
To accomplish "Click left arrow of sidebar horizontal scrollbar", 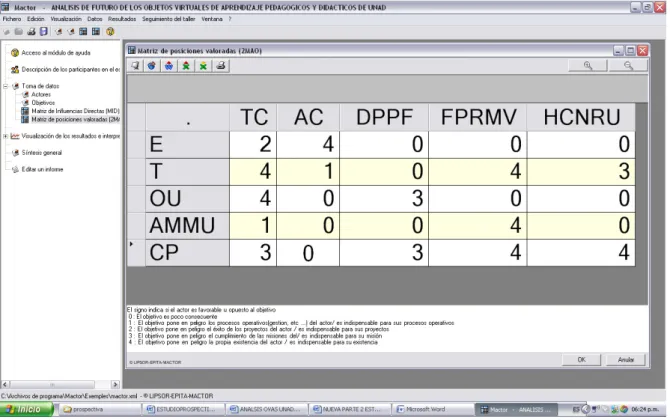I will tap(6, 385).
